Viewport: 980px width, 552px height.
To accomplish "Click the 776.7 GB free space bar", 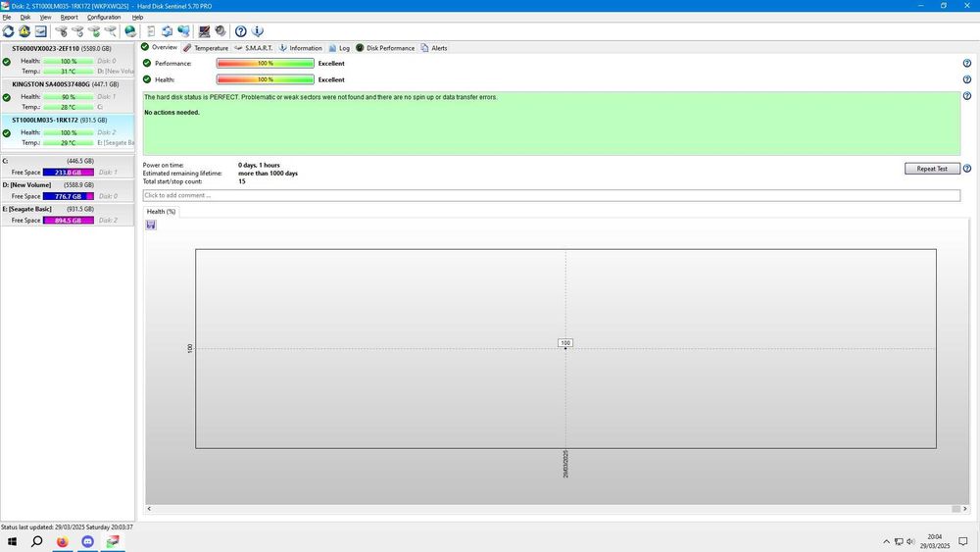I will coord(69,196).
